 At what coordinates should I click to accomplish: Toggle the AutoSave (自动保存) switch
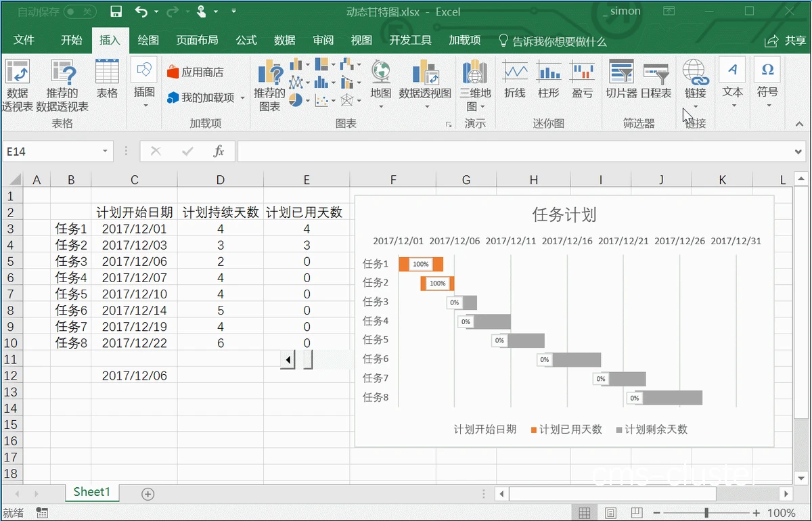[x=81, y=12]
